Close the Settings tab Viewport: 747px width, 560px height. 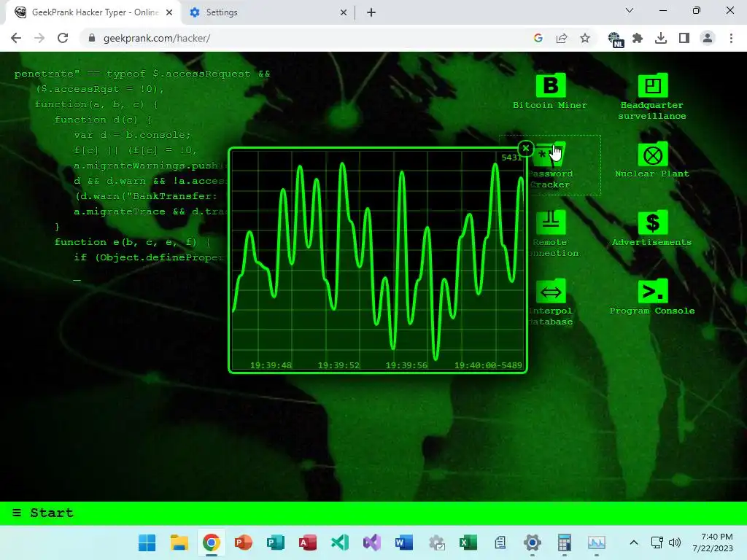[344, 13]
